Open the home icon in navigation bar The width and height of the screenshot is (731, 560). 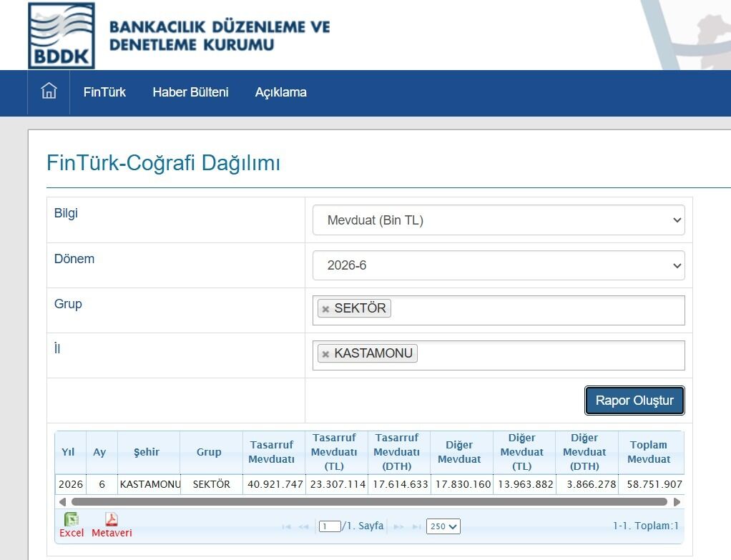click(x=49, y=91)
